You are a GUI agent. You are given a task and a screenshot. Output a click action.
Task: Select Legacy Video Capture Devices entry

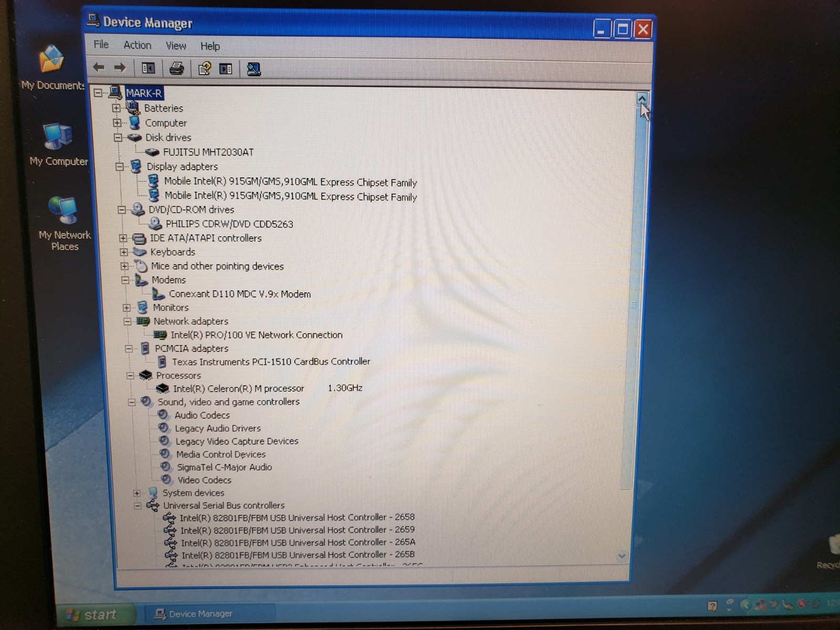tap(237, 442)
